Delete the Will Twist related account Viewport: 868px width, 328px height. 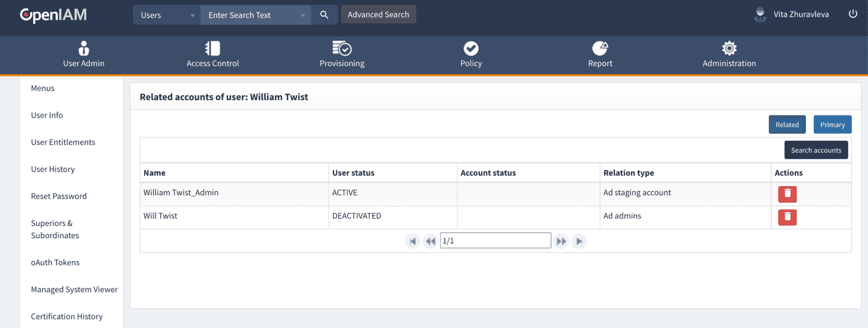pos(787,217)
